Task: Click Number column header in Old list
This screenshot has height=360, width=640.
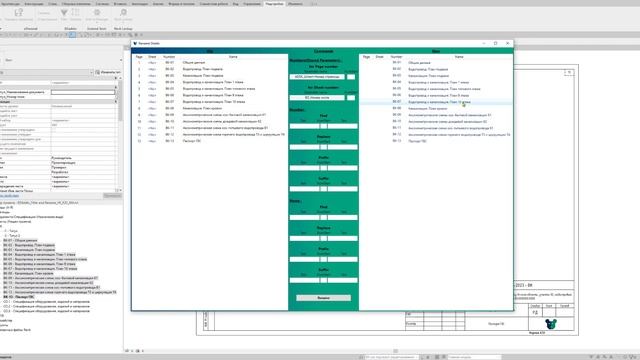Action: pos(169,57)
